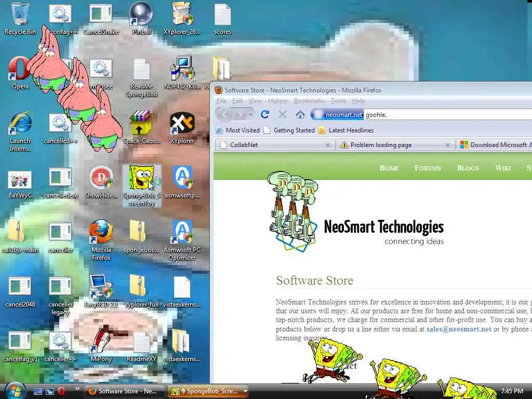Open the Recycle Bin desktop icon
Image resolution: width=532 pixels, height=399 pixels.
click(20, 19)
